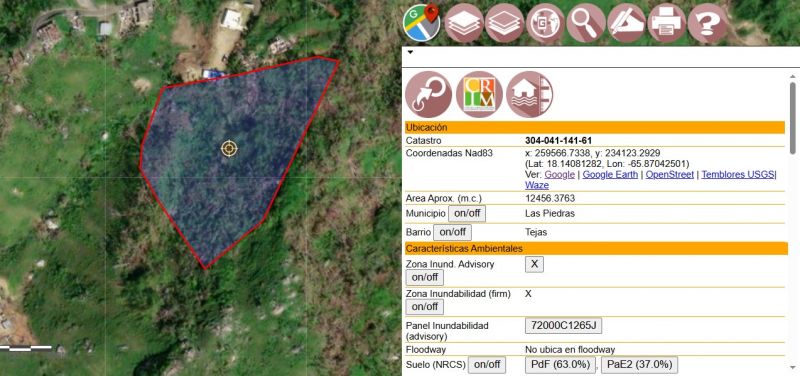Open the Google Earth link
The image size is (800, 376).
(x=610, y=174)
